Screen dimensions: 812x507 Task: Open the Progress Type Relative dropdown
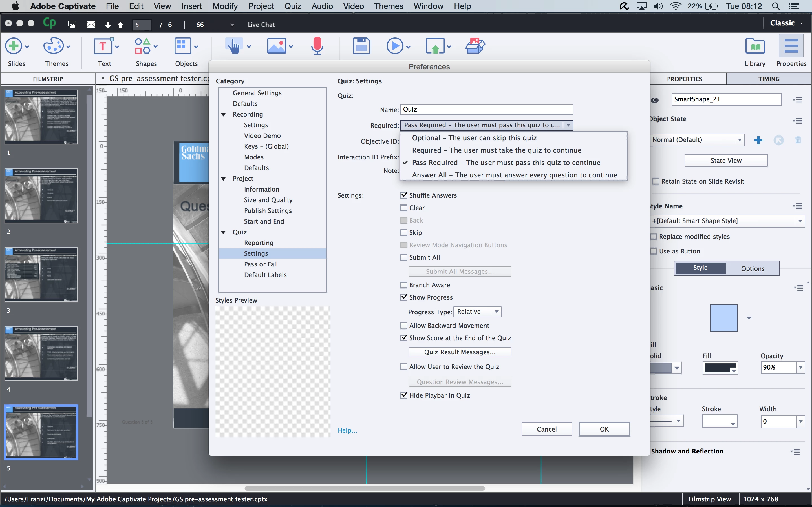[477, 312]
